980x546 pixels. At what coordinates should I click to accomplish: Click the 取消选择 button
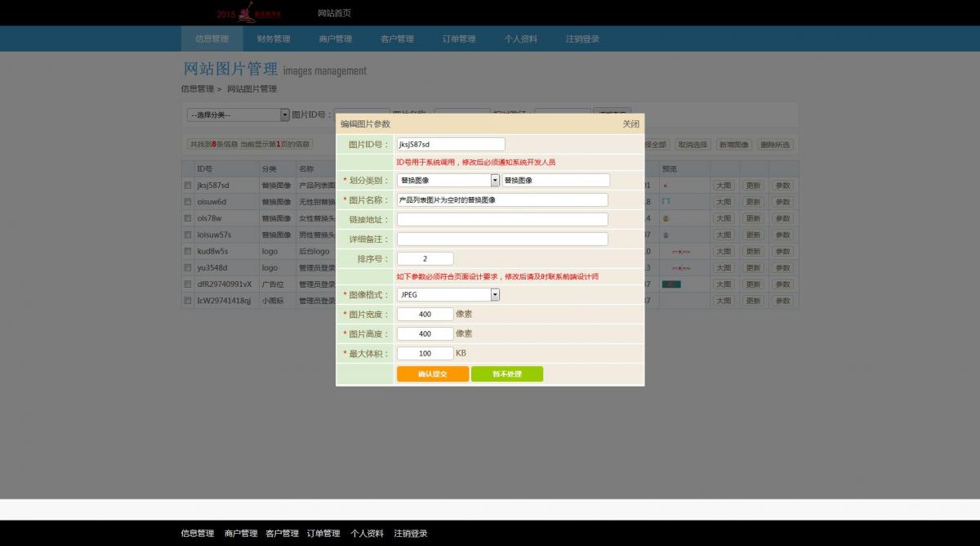[693, 145]
